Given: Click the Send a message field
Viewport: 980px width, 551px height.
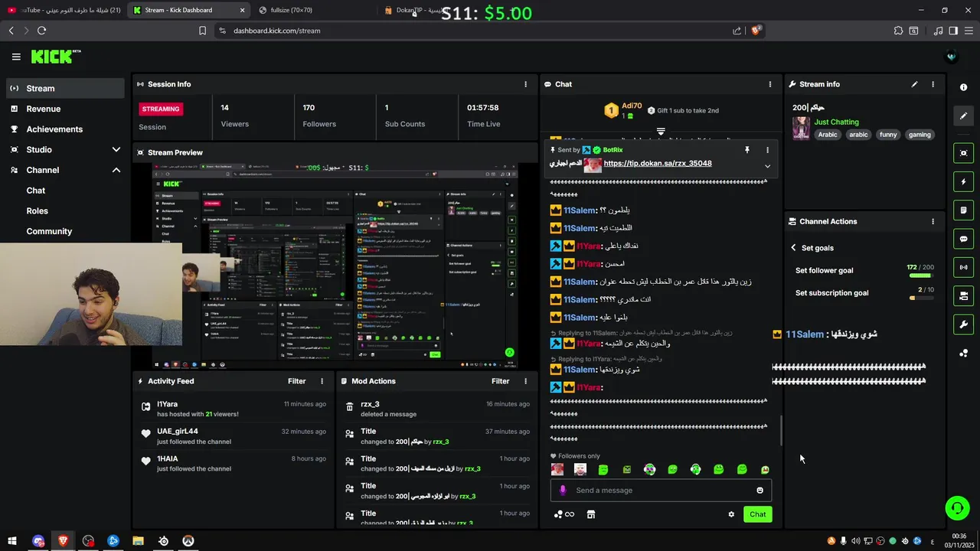Looking at the screenshot, I should pos(661,491).
